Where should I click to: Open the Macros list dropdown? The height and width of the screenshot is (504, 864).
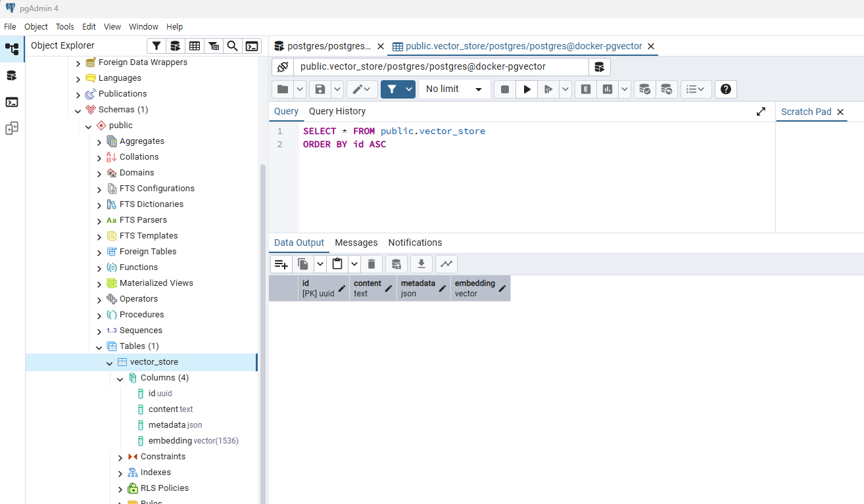tap(696, 89)
